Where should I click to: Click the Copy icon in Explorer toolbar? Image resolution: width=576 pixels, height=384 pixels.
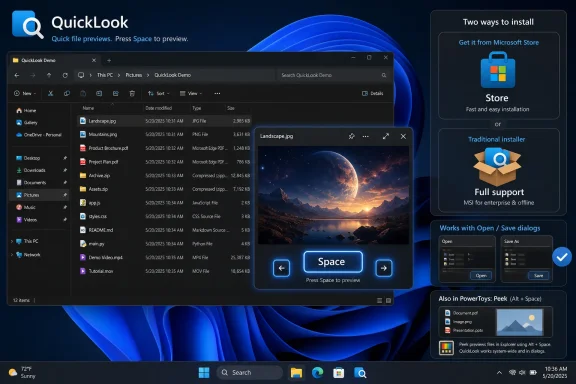click(66, 93)
